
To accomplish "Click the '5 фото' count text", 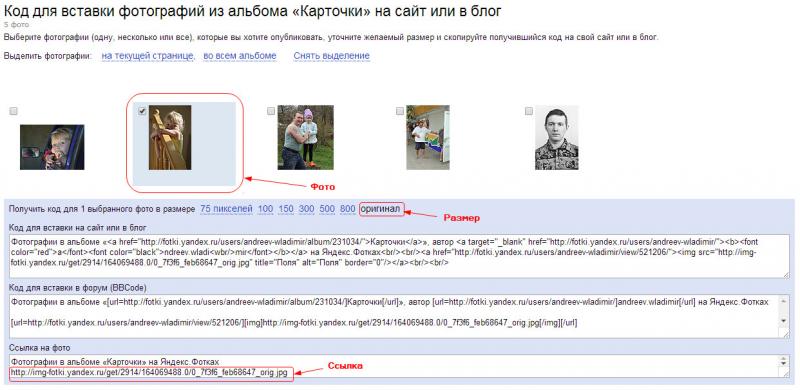I will coord(16,25).
